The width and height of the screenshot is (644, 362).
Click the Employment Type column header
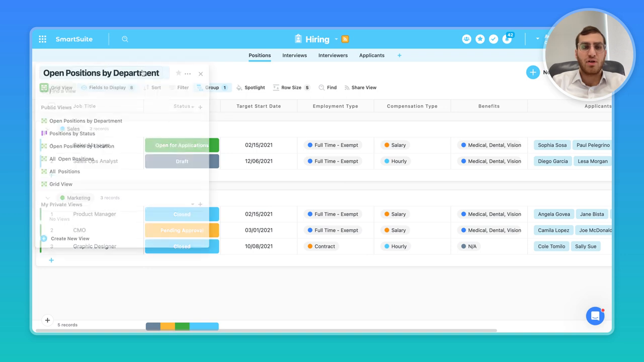click(x=336, y=106)
